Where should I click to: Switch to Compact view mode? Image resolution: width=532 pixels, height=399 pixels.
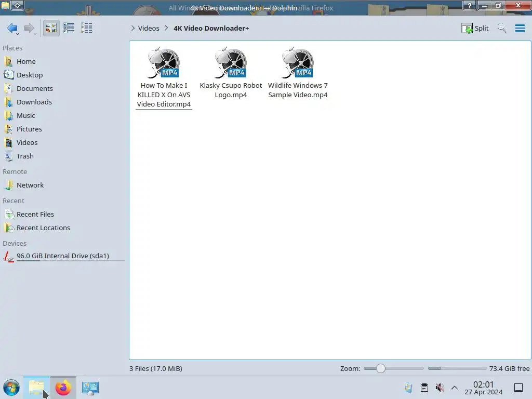69,28
